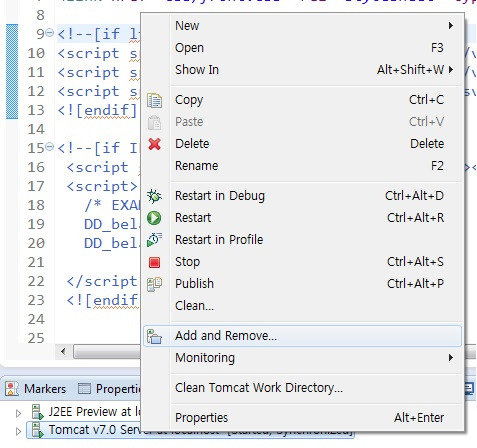Select the Add and Remove... entry text
477x448 pixels.
pos(226,336)
